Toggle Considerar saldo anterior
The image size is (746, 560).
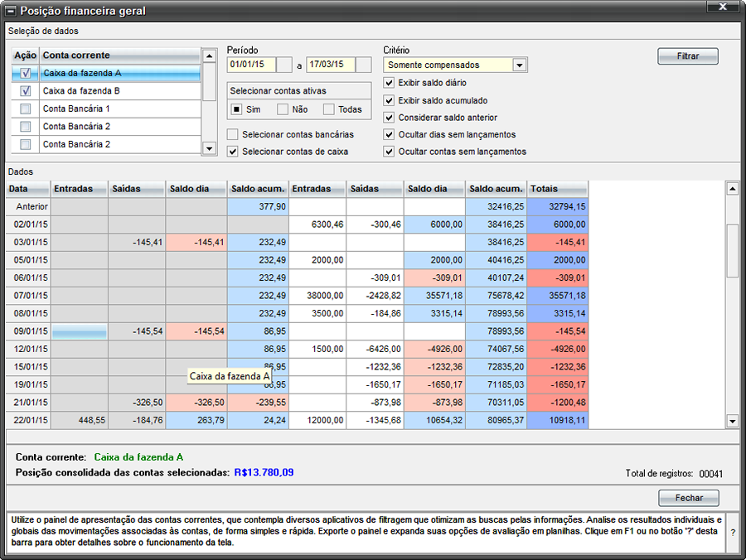tap(389, 118)
